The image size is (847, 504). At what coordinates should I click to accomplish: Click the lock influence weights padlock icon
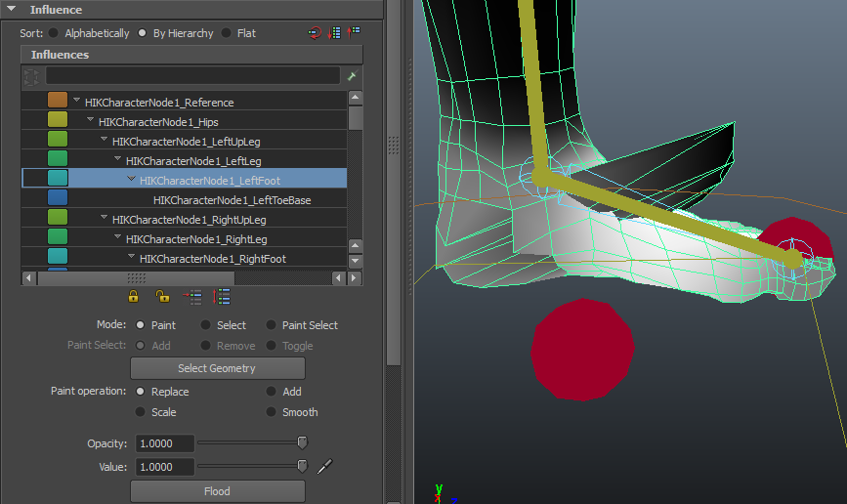(x=134, y=296)
